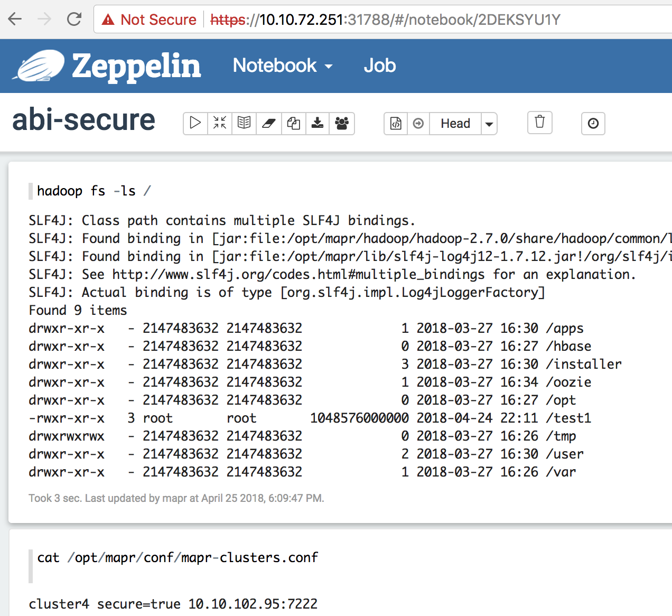Reload the current page
The width and height of the screenshot is (672, 616).
tap(74, 18)
